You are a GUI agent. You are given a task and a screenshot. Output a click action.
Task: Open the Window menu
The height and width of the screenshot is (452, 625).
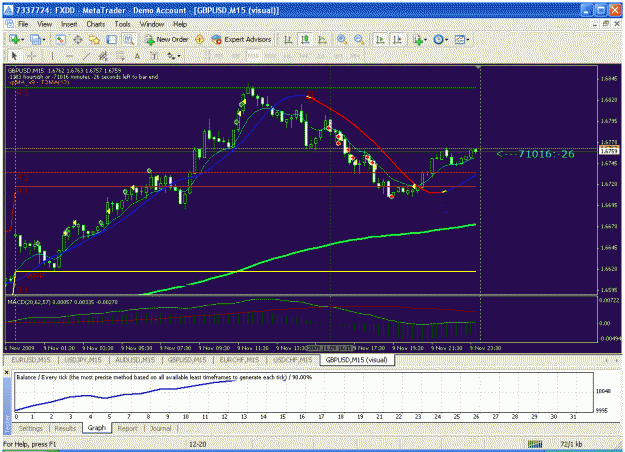(x=151, y=24)
